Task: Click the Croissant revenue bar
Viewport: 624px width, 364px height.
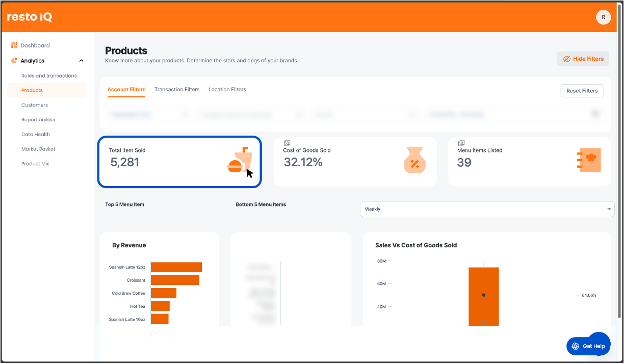Action: 175,280
